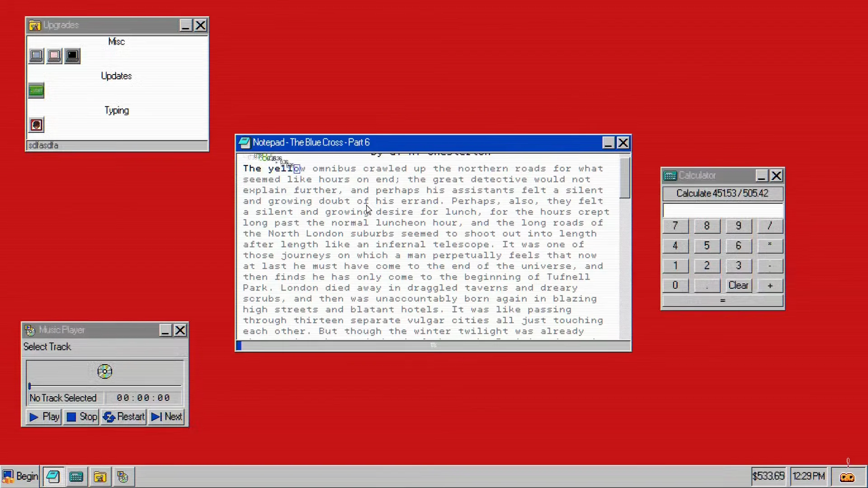
Task: Click 'Tufnell' in the Notepad text
Action: (568, 277)
